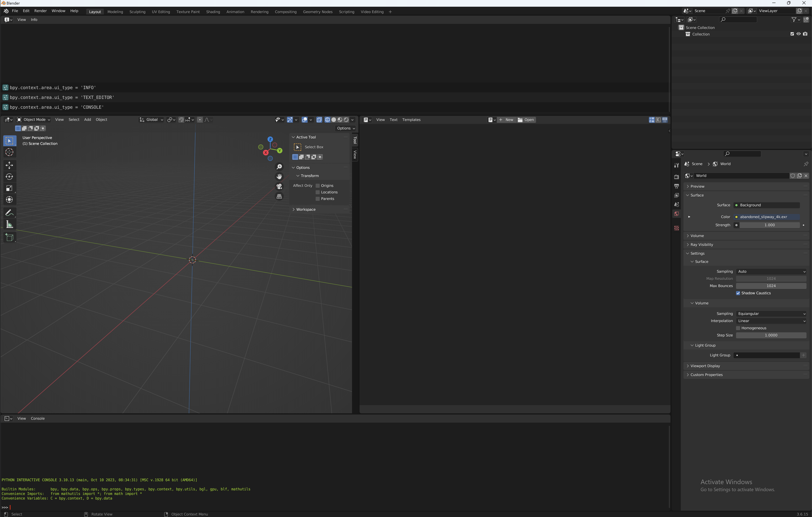Click the viewport zoom magnifier icon
The width and height of the screenshot is (812, 517).
click(x=279, y=167)
